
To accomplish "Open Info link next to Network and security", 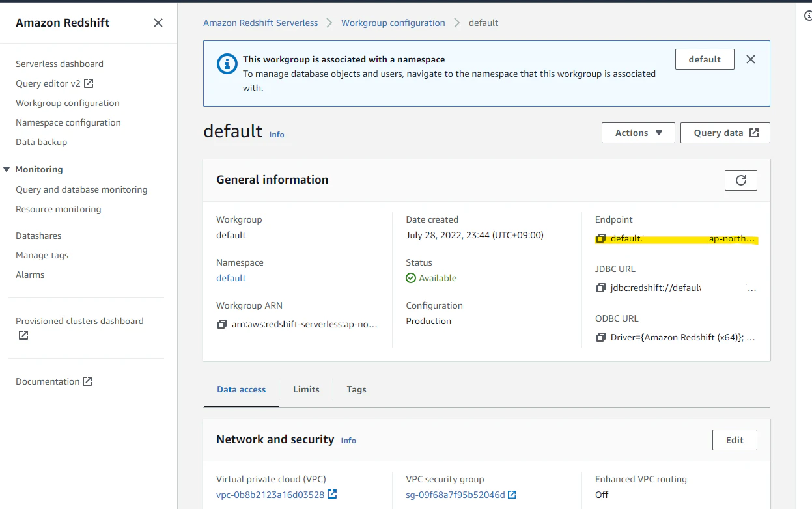I will [x=348, y=441].
